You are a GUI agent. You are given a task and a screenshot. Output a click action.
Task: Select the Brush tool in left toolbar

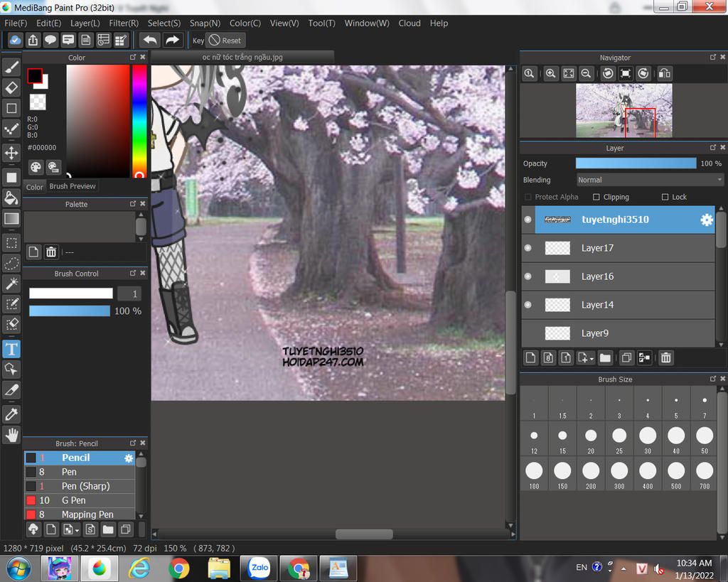(11, 68)
